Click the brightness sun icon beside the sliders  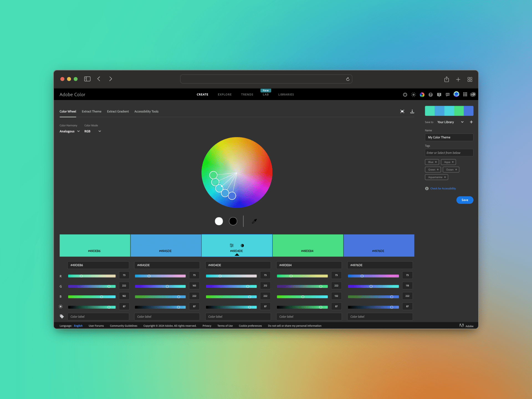point(61,306)
